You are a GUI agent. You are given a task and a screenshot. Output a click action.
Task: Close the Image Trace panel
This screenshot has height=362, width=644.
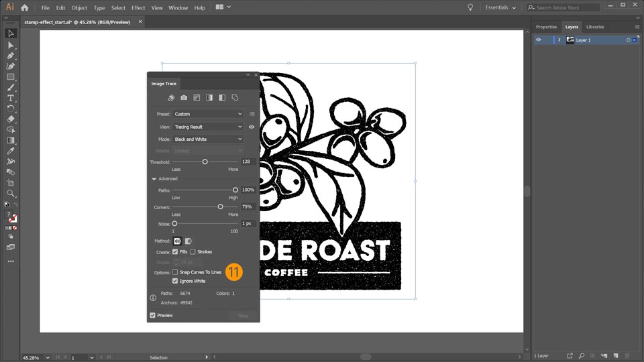(x=256, y=74)
